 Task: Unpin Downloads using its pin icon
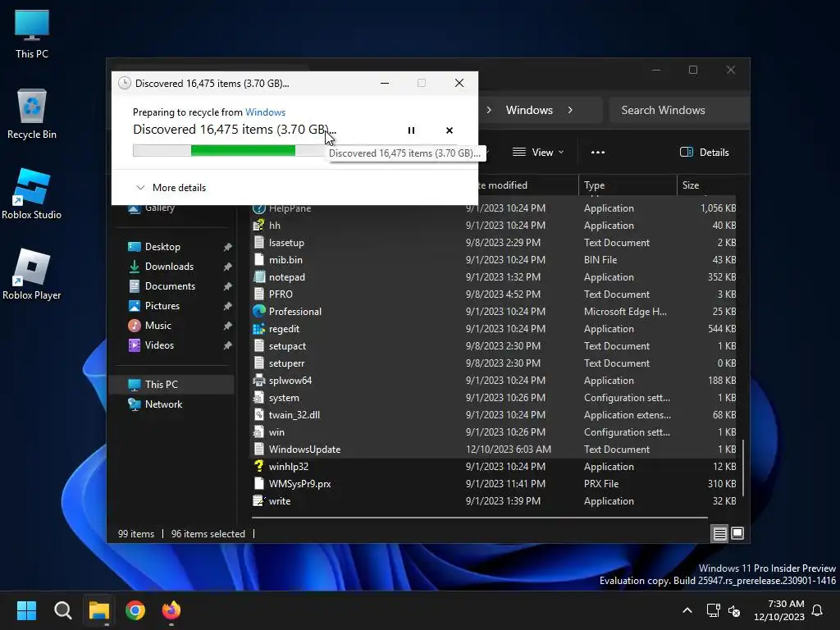[228, 267]
